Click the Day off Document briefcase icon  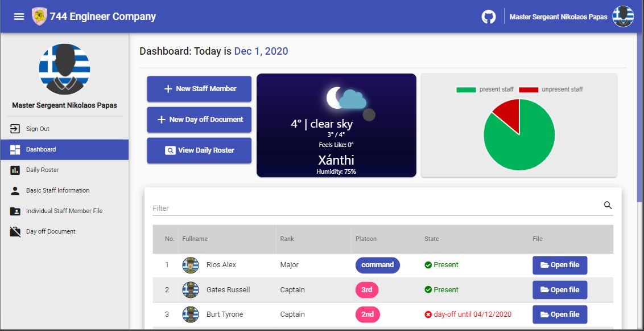tap(15, 232)
